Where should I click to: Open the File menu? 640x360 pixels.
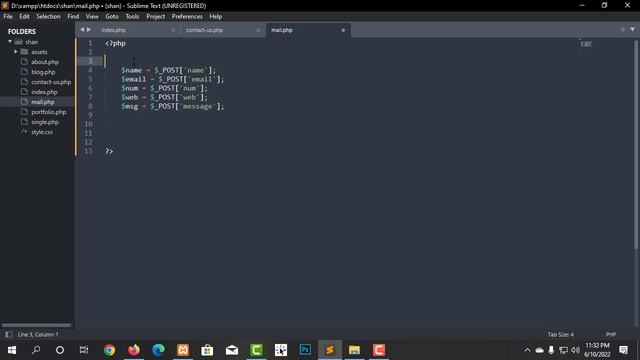[x=8, y=16]
